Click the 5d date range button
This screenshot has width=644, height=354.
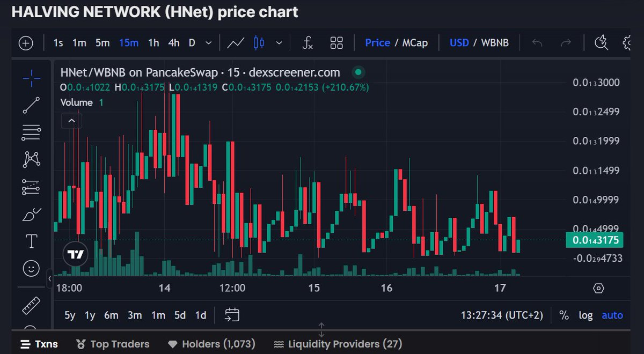180,315
